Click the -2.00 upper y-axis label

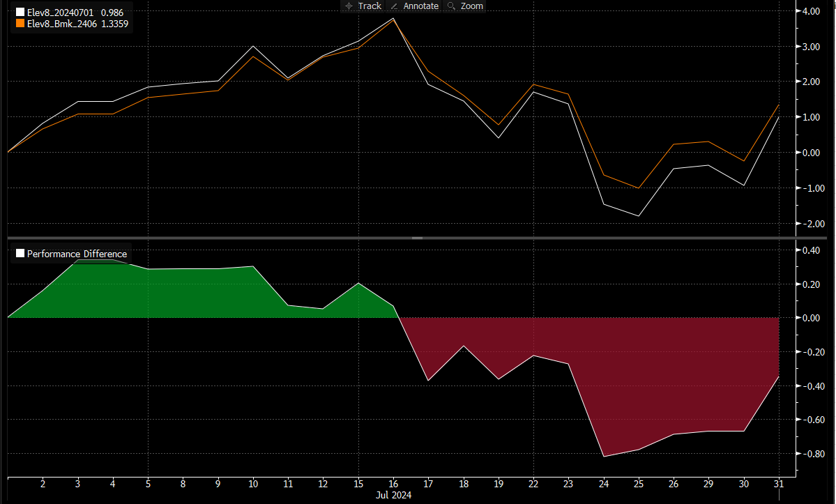click(813, 224)
